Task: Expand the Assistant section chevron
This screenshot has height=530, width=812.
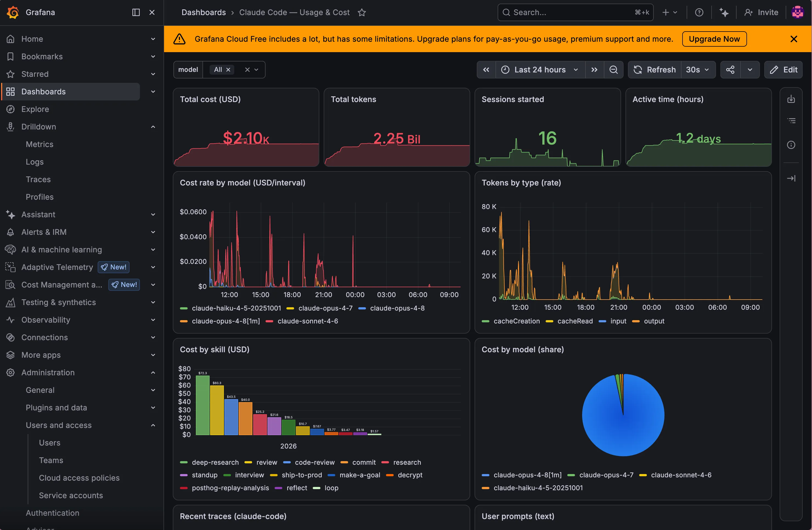Action: [x=153, y=215]
